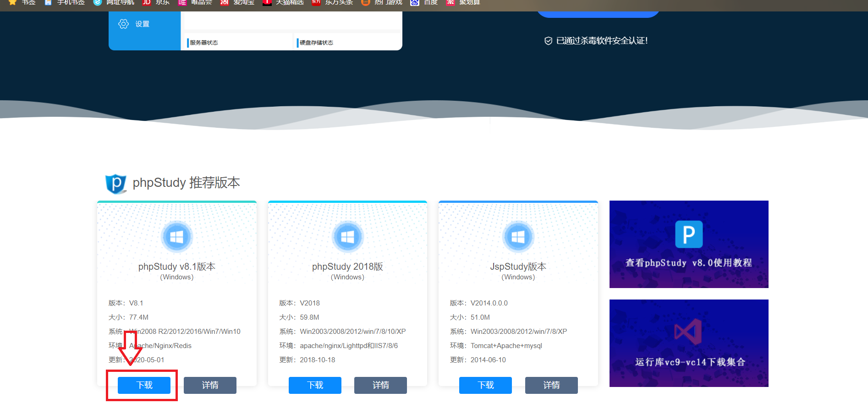Click the security shield icon beside 已通过杀毒软件安全认证
This screenshot has width=868, height=414.
pyautogui.click(x=548, y=41)
